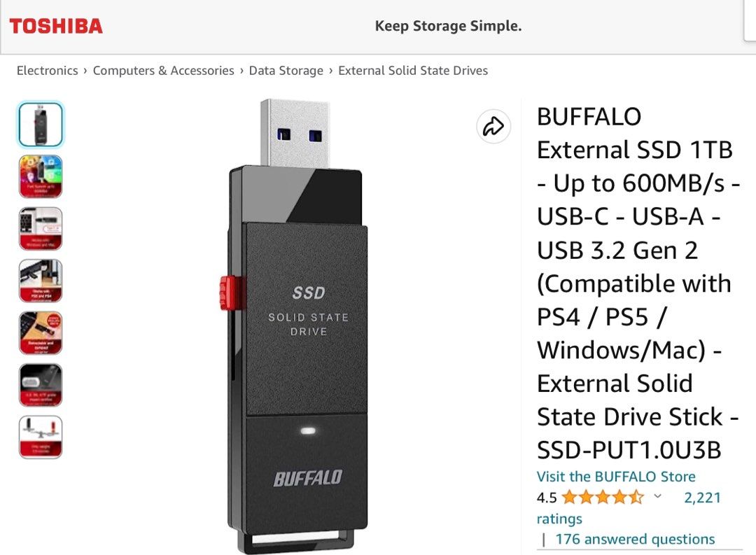Open the Electronics breadcrumb
Viewport: 756px width, 555px height.
[x=46, y=70]
